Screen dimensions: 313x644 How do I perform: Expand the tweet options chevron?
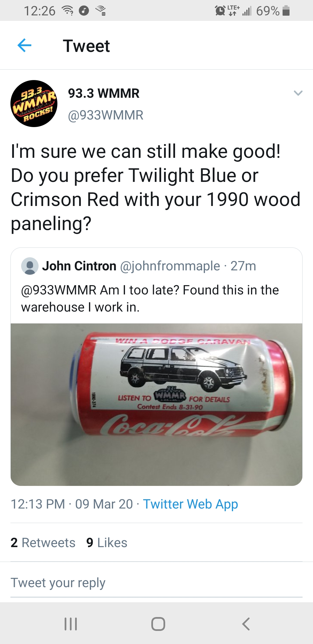pos(298,93)
